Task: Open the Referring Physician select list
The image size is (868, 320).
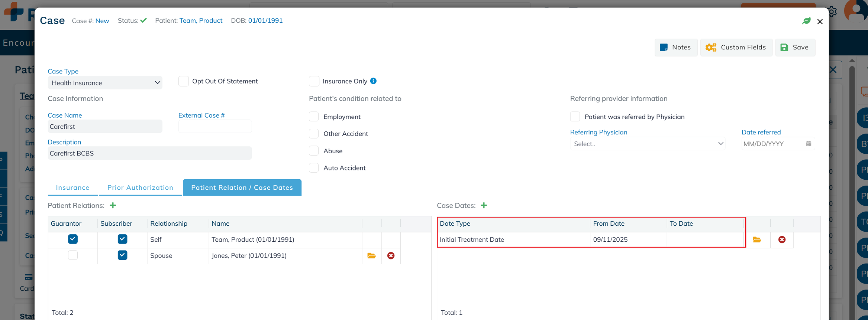Action: coord(647,144)
